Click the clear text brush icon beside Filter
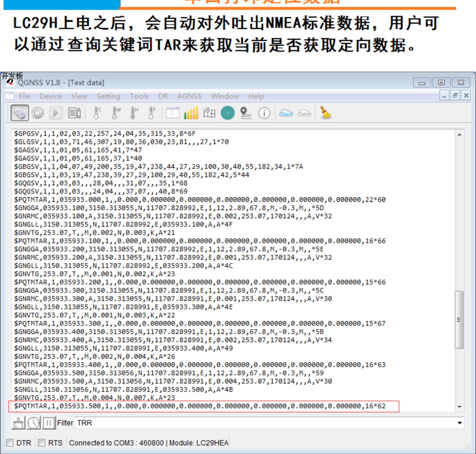This screenshot has height=454, width=476. pyautogui.click(x=18, y=423)
